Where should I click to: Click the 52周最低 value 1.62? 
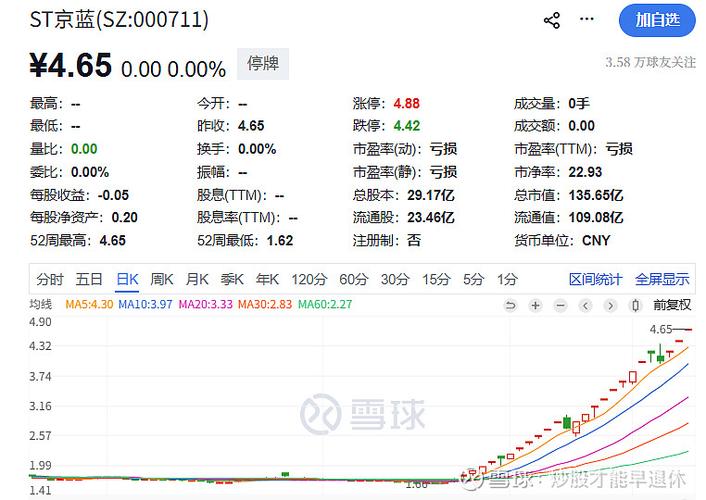280,241
